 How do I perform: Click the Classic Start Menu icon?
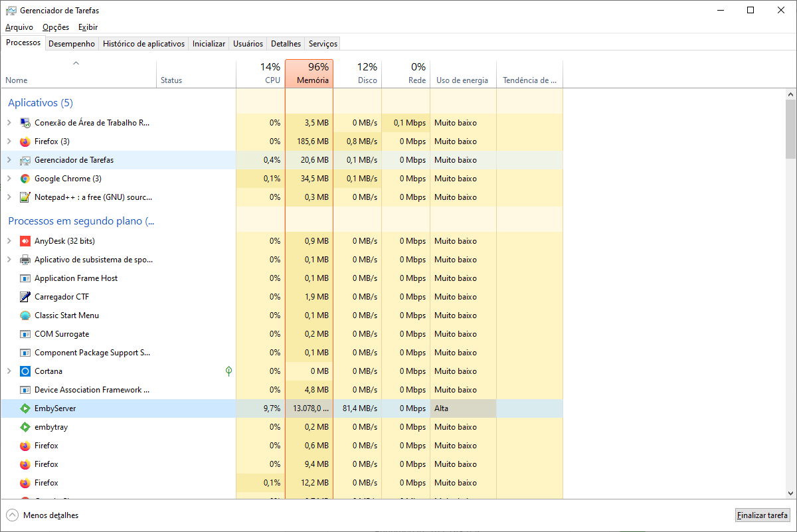tap(25, 315)
